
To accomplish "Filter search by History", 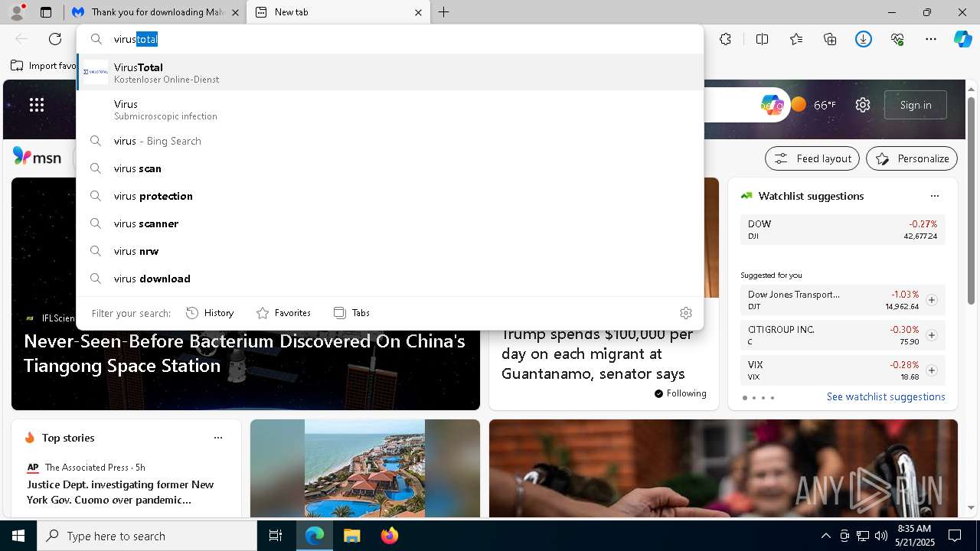I will tap(210, 313).
